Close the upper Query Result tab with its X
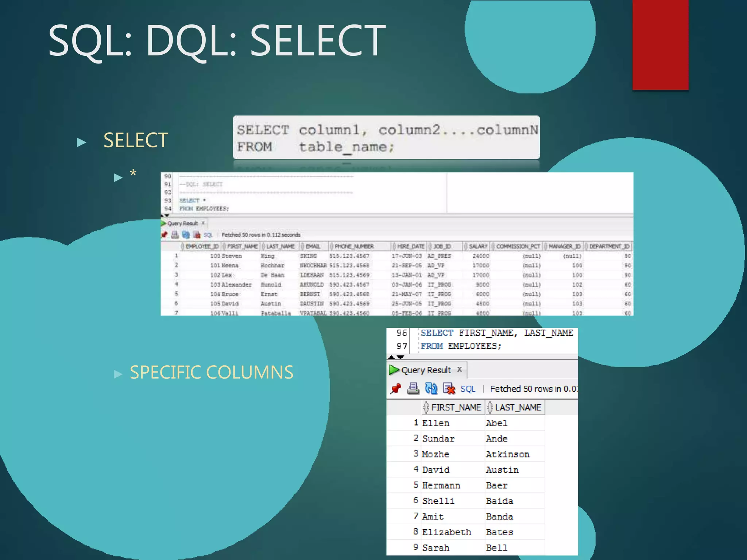This screenshot has width=747, height=560. coord(203,223)
